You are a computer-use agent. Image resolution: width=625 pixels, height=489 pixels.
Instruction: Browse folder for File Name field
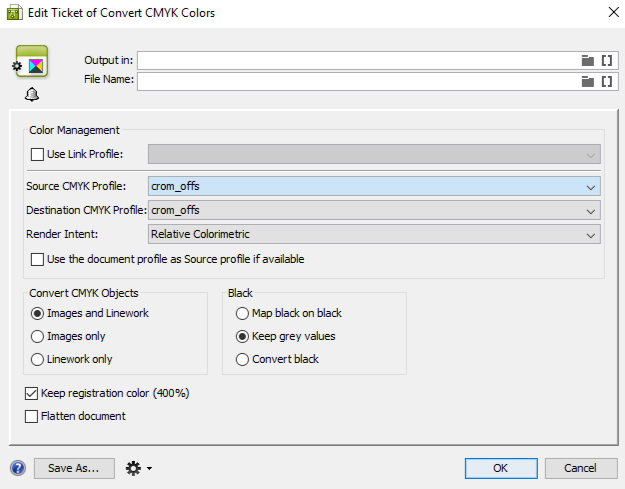pyautogui.click(x=588, y=81)
